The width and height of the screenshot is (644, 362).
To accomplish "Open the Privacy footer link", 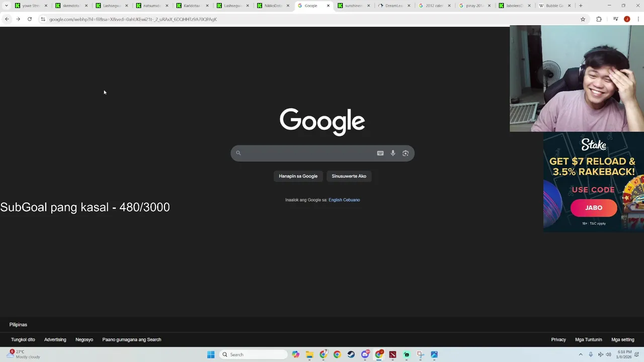I will tap(558, 339).
